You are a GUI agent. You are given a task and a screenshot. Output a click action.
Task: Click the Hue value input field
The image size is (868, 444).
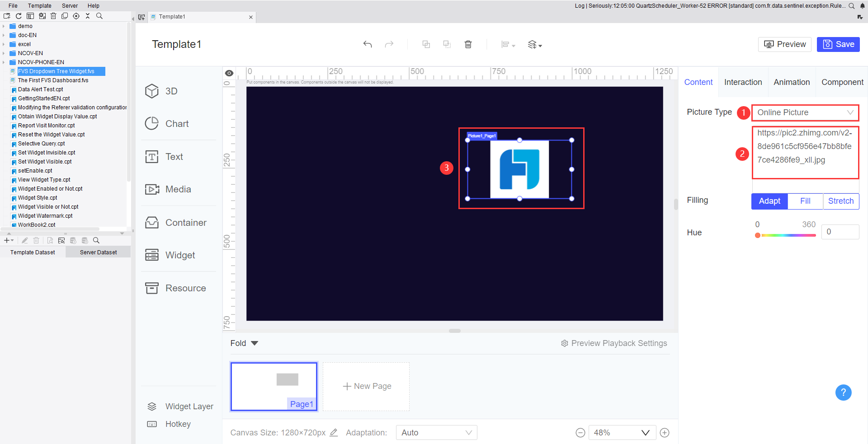coord(840,232)
